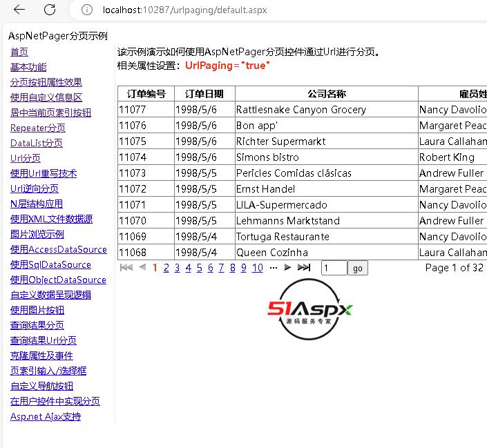Screen dimensions: 487x448
Task: Open the 使用SqlDataSource link
Action: coord(50,265)
